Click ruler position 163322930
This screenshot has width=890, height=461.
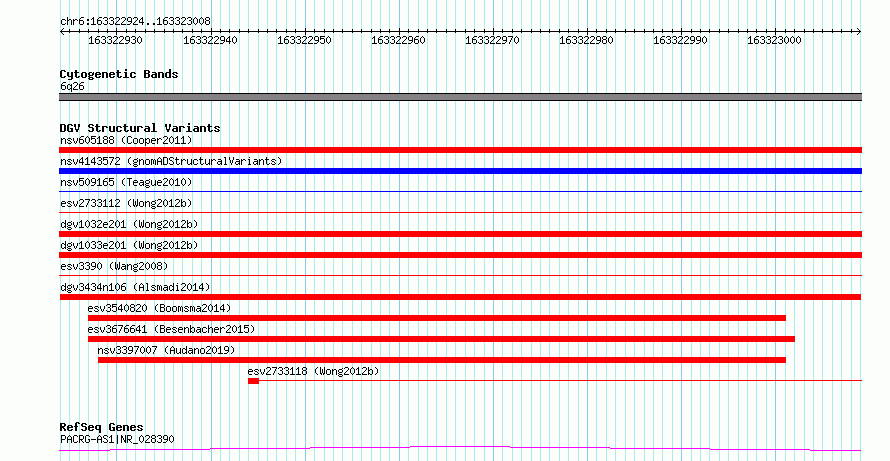click(x=115, y=40)
